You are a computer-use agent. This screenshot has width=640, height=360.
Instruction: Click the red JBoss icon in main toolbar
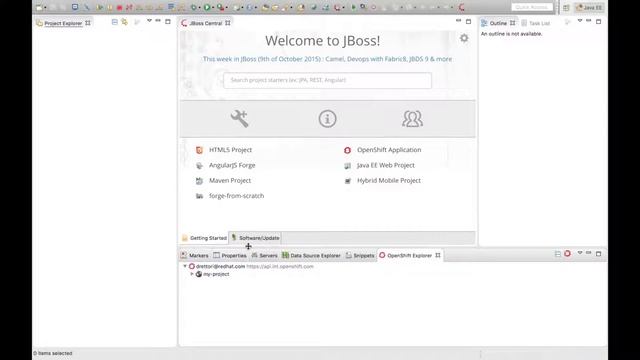click(x=462, y=7)
